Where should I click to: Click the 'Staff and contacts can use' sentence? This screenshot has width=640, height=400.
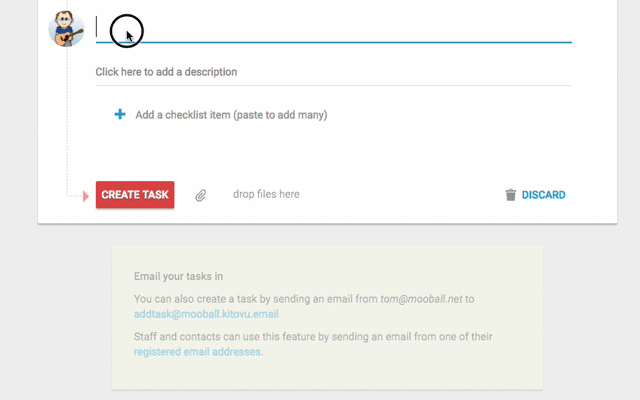pos(313,344)
